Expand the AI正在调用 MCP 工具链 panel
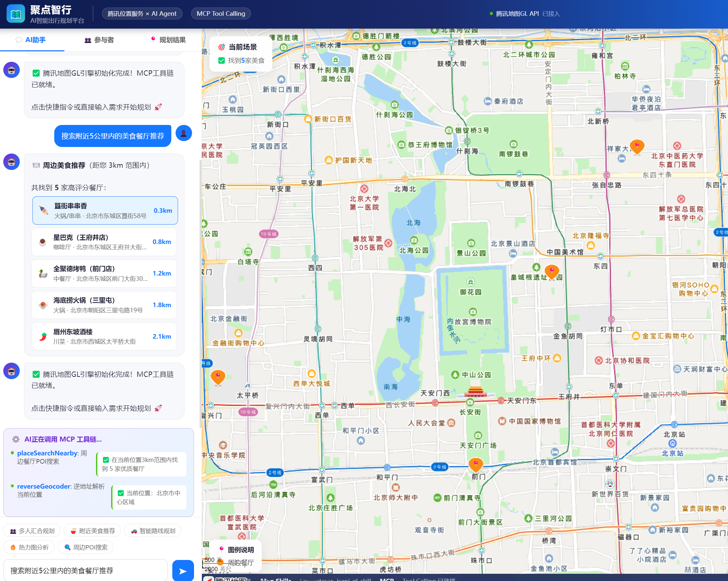This screenshot has width=728, height=581. (62, 439)
